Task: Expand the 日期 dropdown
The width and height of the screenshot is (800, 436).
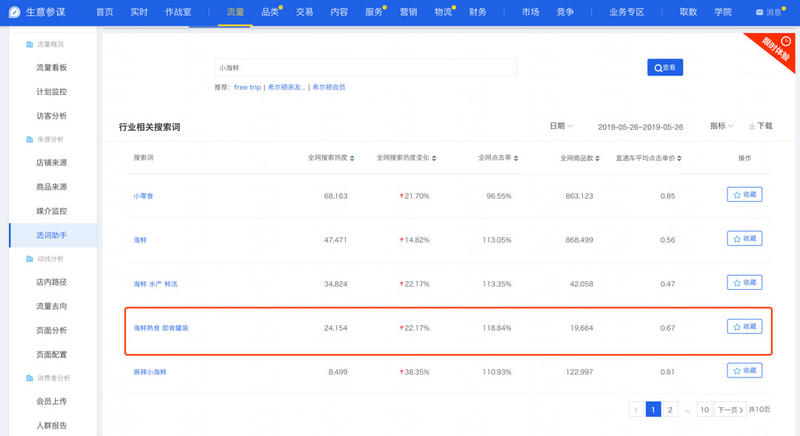Action: coord(560,127)
